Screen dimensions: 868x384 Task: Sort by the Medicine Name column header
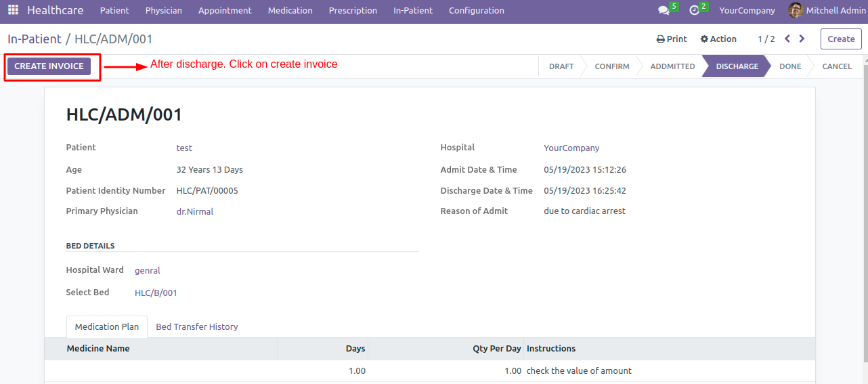[x=161, y=349]
